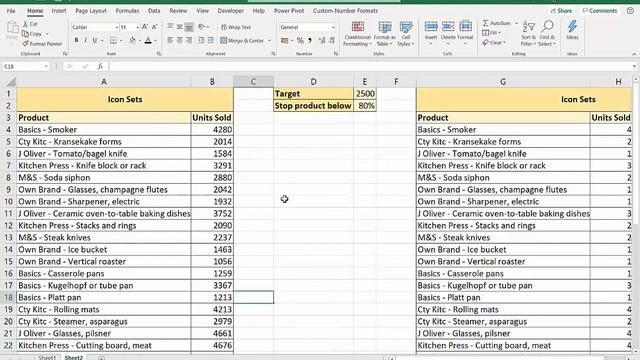The height and width of the screenshot is (360, 640).
Task: Select row 18 header
Action: tap(8, 297)
